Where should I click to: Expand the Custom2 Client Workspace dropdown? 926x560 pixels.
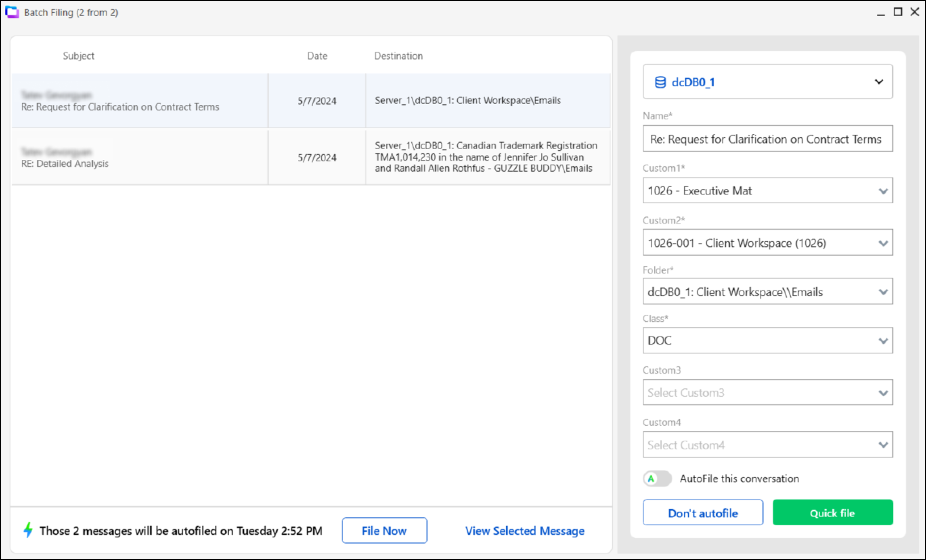(x=882, y=242)
